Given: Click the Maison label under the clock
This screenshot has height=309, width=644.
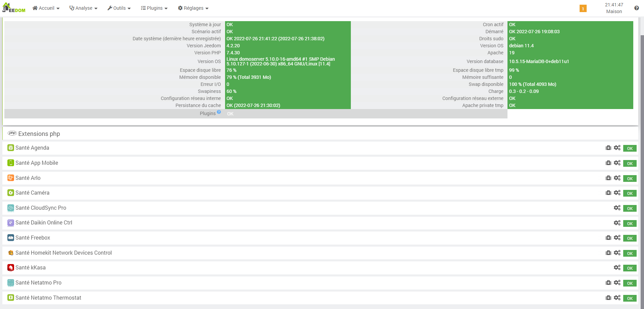Looking at the screenshot, I should click(614, 11).
